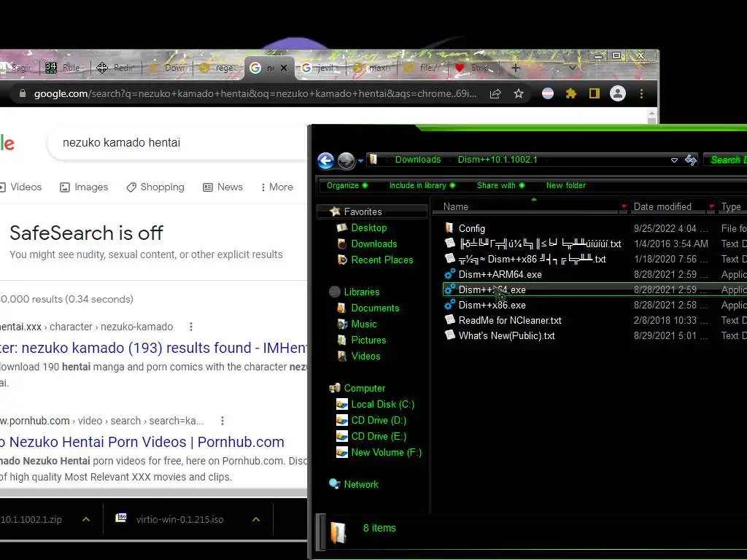Select the text file dated 1/18/2020
Image resolution: width=747 pixels, height=560 pixels.
tap(532, 259)
